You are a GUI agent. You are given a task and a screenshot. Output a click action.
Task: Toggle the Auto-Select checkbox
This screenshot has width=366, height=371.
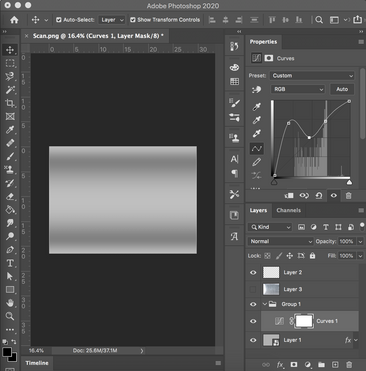(x=59, y=20)
